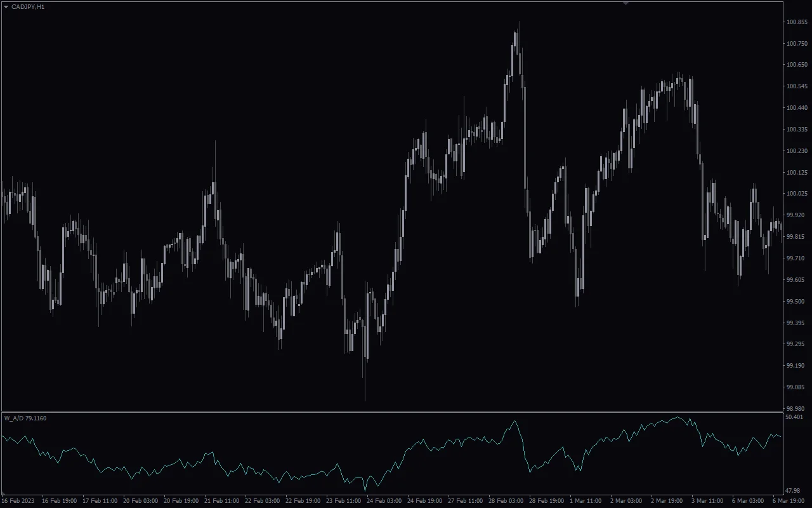
Task: Click the 28 Feb 19:00 time label
Action: pos(546,501)
